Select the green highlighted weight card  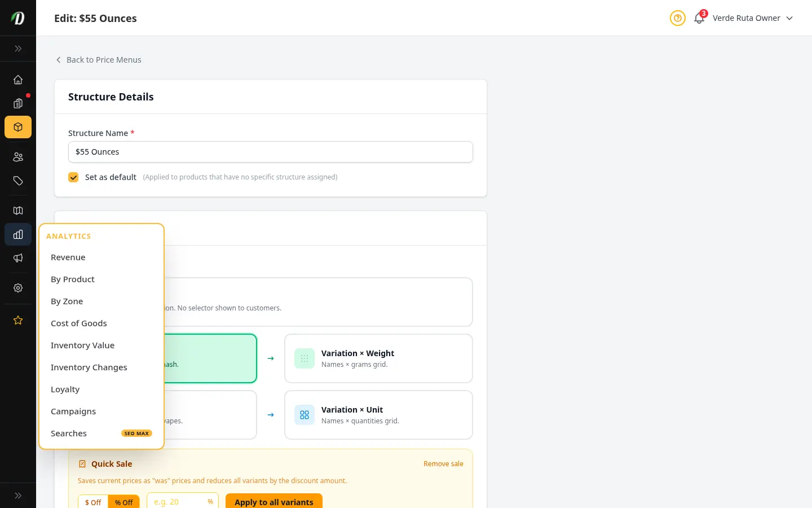click(210, 358)
